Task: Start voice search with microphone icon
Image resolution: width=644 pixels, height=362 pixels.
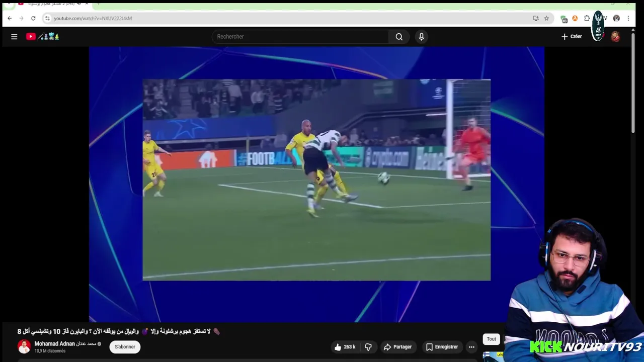Action: [x=422, y=37]
